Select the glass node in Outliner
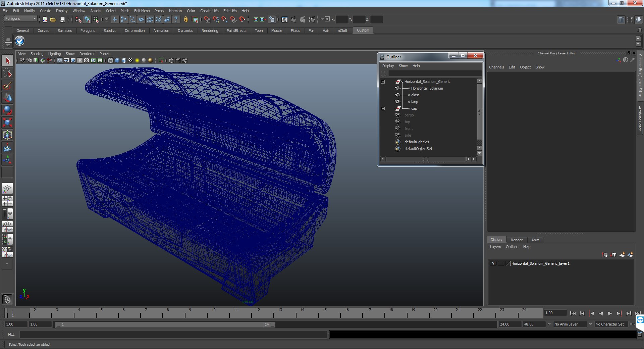 tap(415, 95)
